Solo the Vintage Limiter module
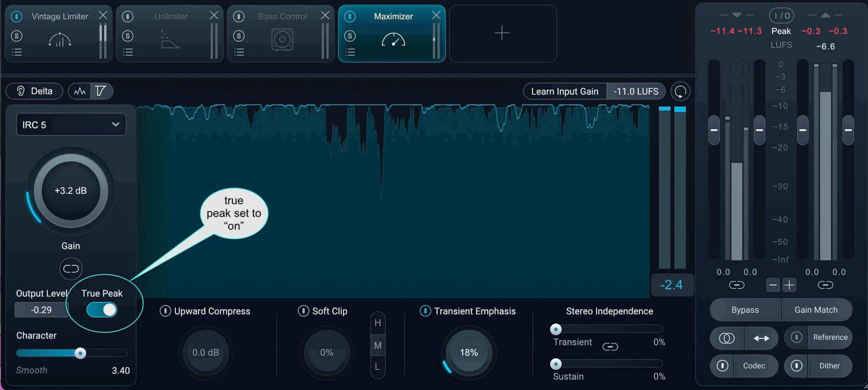The height and width of the screenshot is (390, 868). click(x=16, y=36)
